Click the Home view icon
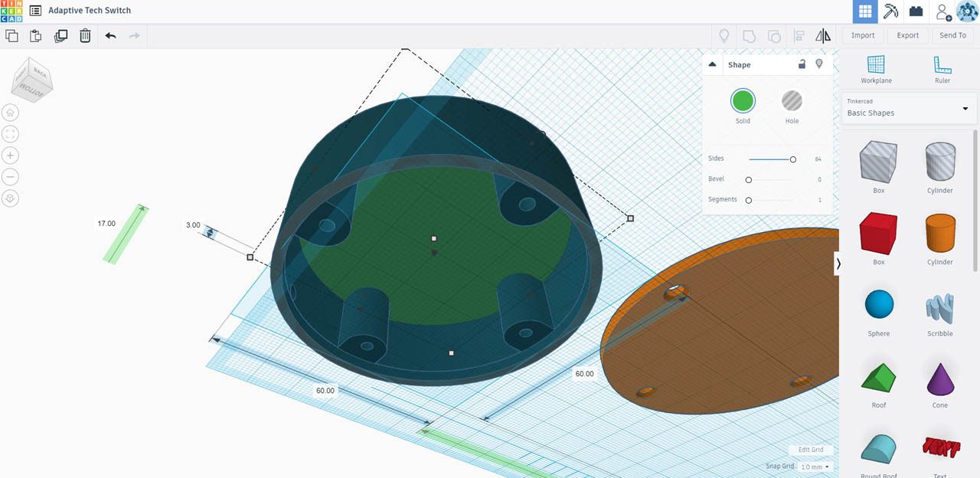 point(9,112)
